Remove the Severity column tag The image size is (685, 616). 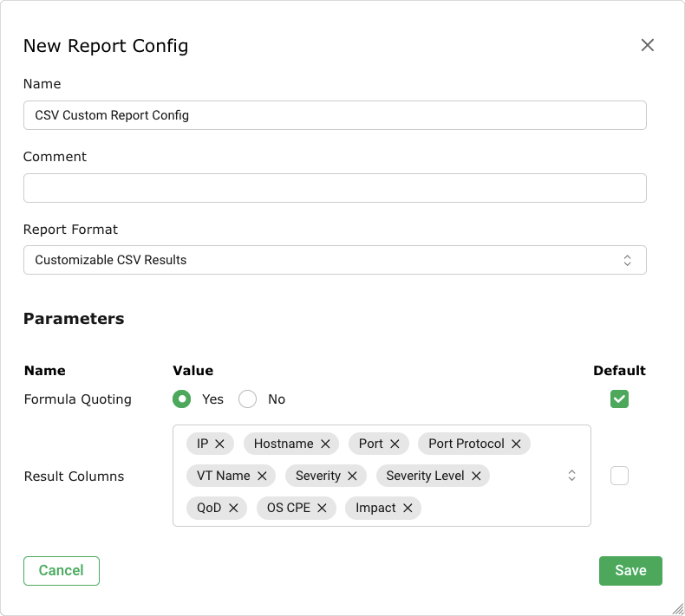point(352,476)
